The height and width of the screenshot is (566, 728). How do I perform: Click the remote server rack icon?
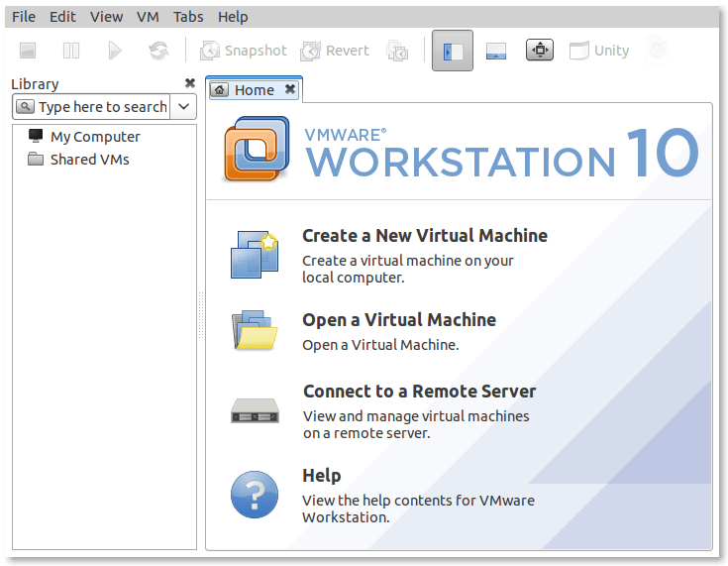coord(255,410)
